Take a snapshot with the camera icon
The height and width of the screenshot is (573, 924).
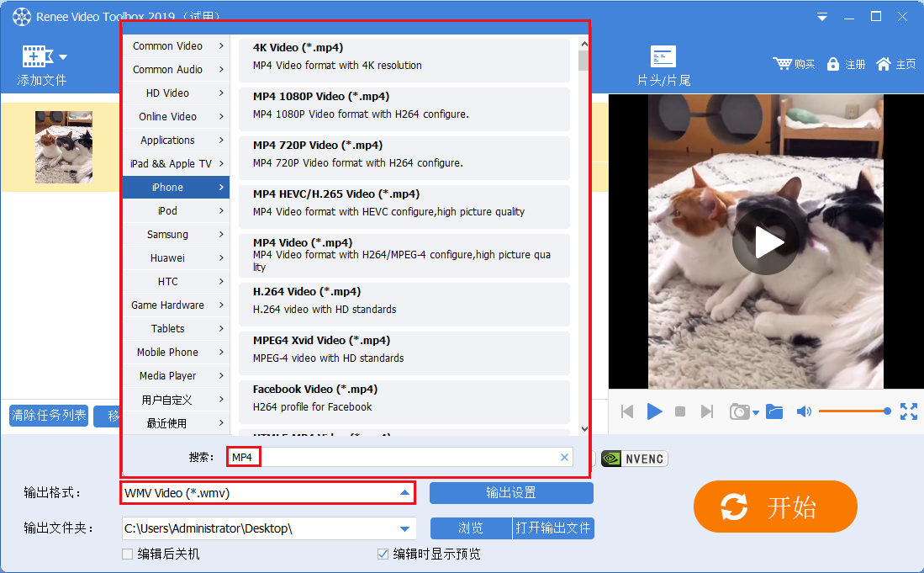tap(740, 411)
